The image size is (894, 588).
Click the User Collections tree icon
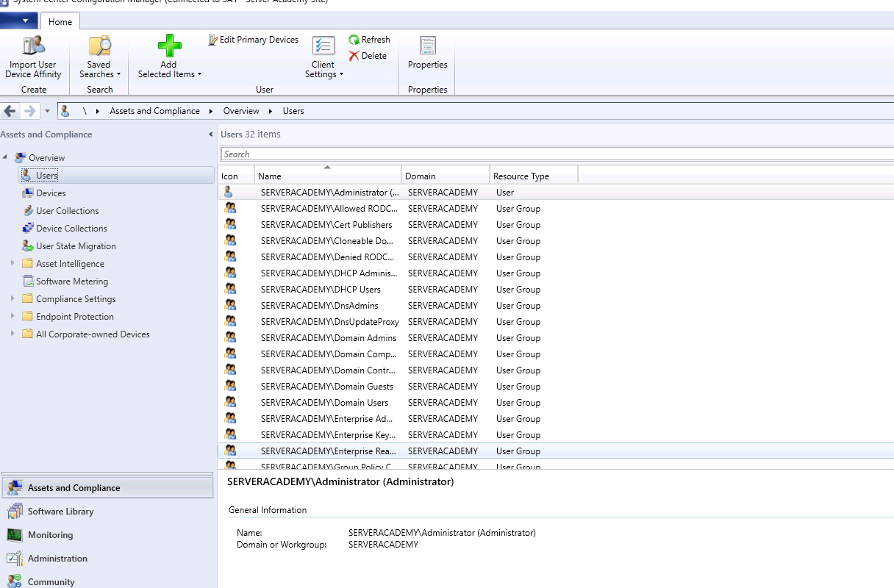(28, 211)
